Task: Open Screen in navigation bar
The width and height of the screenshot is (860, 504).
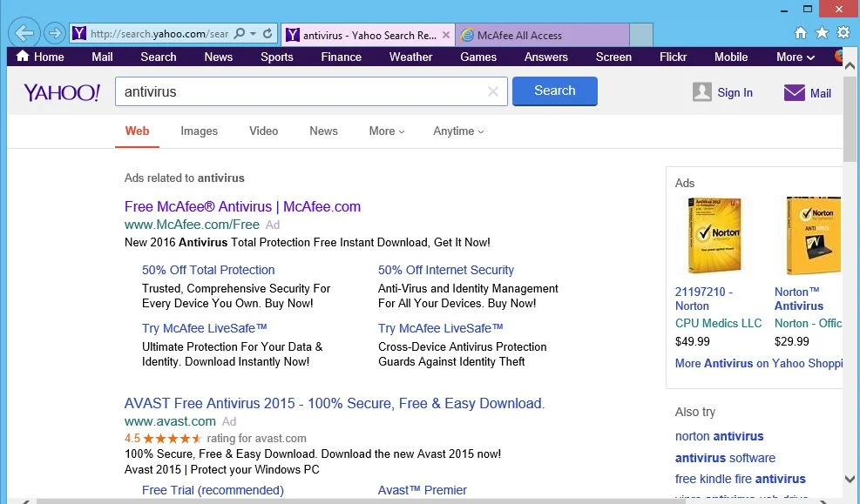Action: pos(613,57)
